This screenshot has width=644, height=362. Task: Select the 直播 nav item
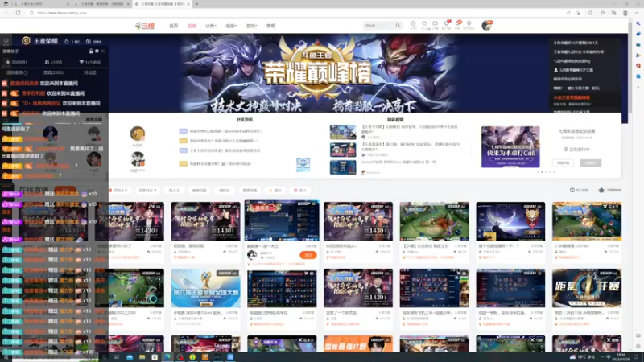pos(192,26)
